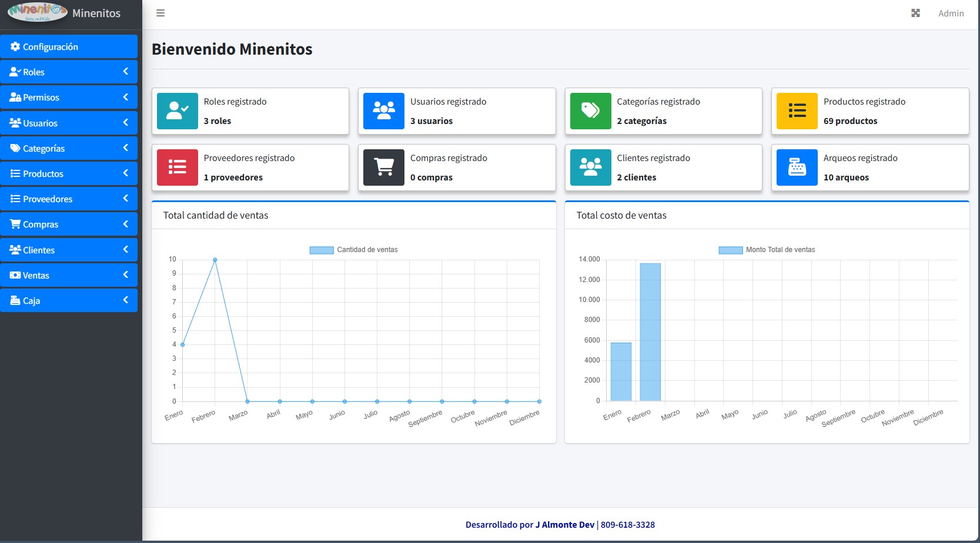Click the hamburger sidebar toggle icon
Screen dimensions: 980x543
160,13
